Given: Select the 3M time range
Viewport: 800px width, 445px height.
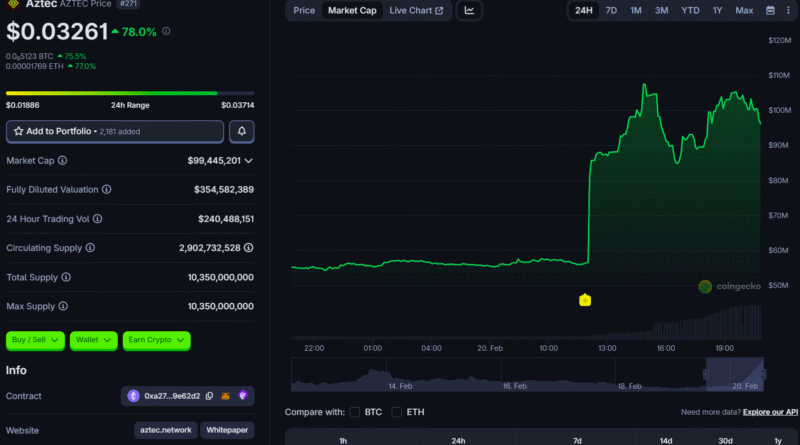Looking at the screenshot, I should (662, 10).
